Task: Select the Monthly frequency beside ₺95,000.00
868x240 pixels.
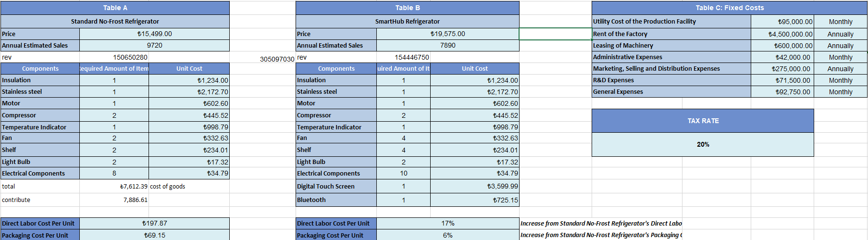Action: pyautogui.click(x=840, y=22)
